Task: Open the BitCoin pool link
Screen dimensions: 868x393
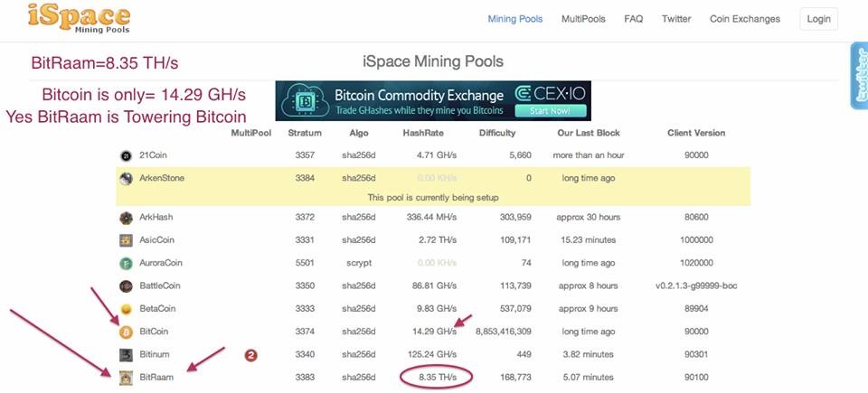Action: tap(154, 332)
